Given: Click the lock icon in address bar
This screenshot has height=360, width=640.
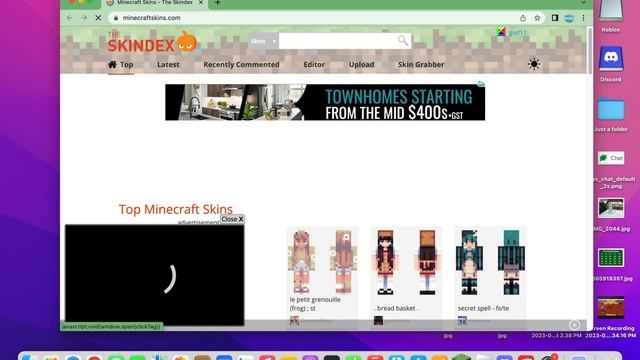Looking at the screenshot, I should coord(116,18).
